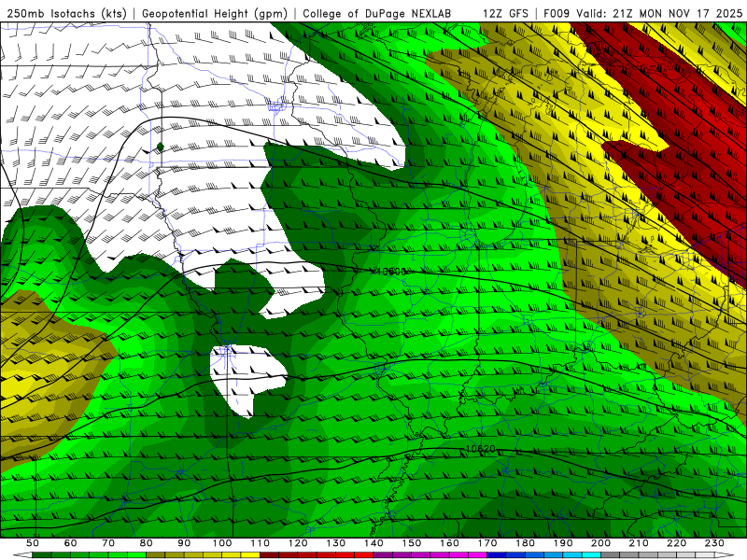Click the 170 label on the color scale
This screenshot has width=747, height=560.
tap(487, 543)
